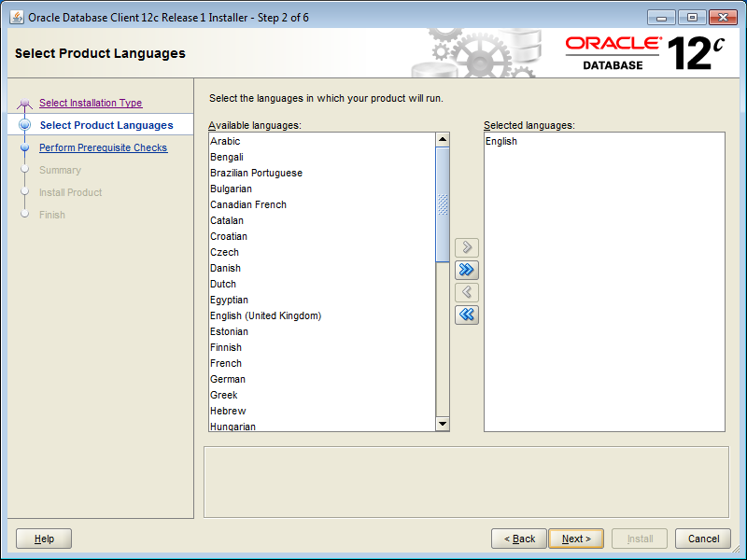Click the scroll up arrow of Available languages
This screenshot has width=747, height=560.
click(x=443, y=139)
